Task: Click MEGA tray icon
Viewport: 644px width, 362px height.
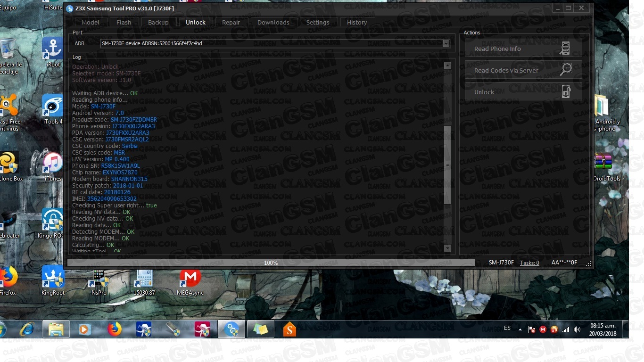Action: tap(543, 329)
